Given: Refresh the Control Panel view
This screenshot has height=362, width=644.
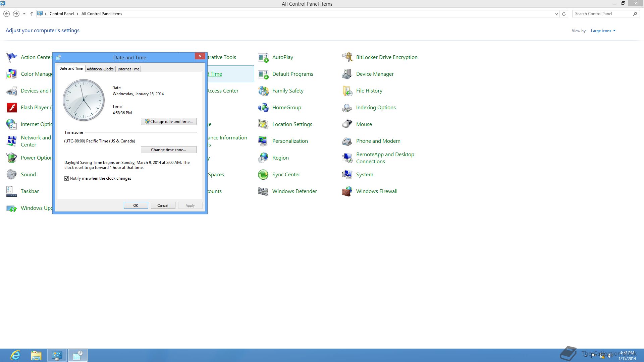Looking at the screenshot, I should tap(564, 14).
